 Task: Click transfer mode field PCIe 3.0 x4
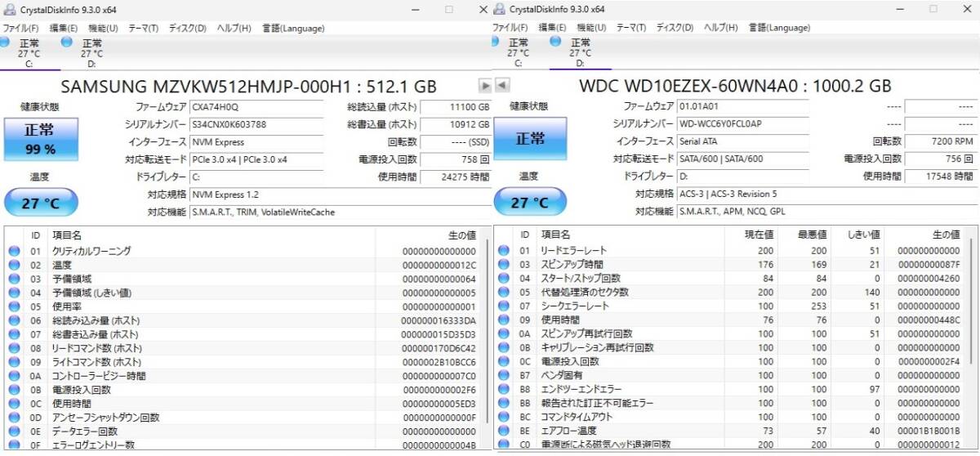pyautogui.click(x=256, y=159)
